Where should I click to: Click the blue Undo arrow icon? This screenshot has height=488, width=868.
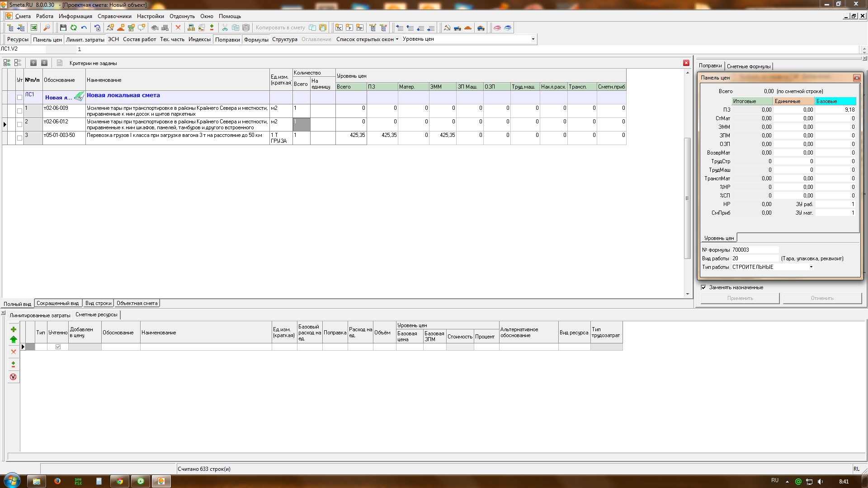click(x=84, y=28)
